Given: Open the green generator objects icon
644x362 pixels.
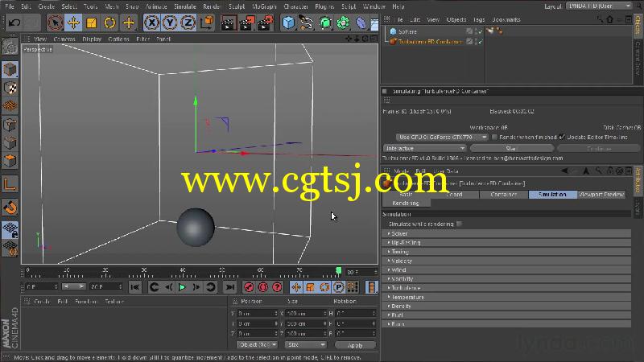Looking at the screenshot, I should [x=325, y=23].
